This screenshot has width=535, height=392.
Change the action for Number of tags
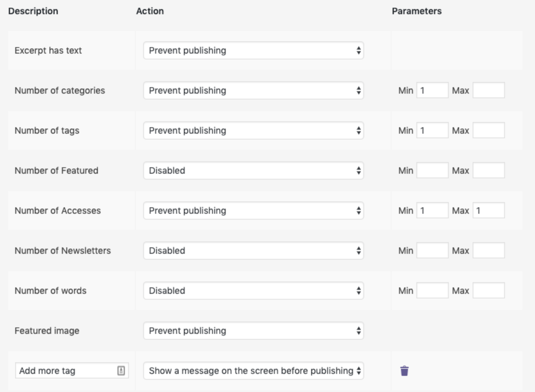pos(254,130)
